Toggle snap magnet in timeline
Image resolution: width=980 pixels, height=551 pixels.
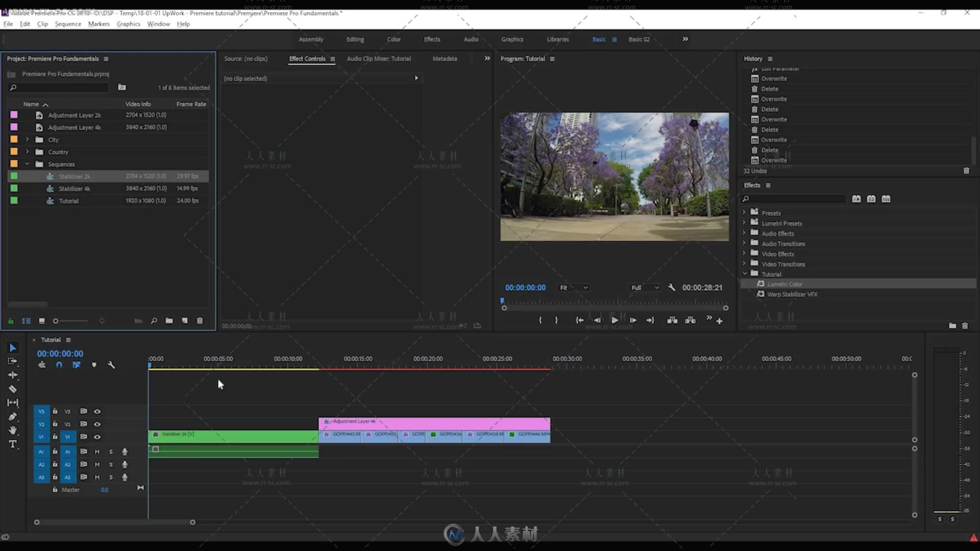(59, 365)
